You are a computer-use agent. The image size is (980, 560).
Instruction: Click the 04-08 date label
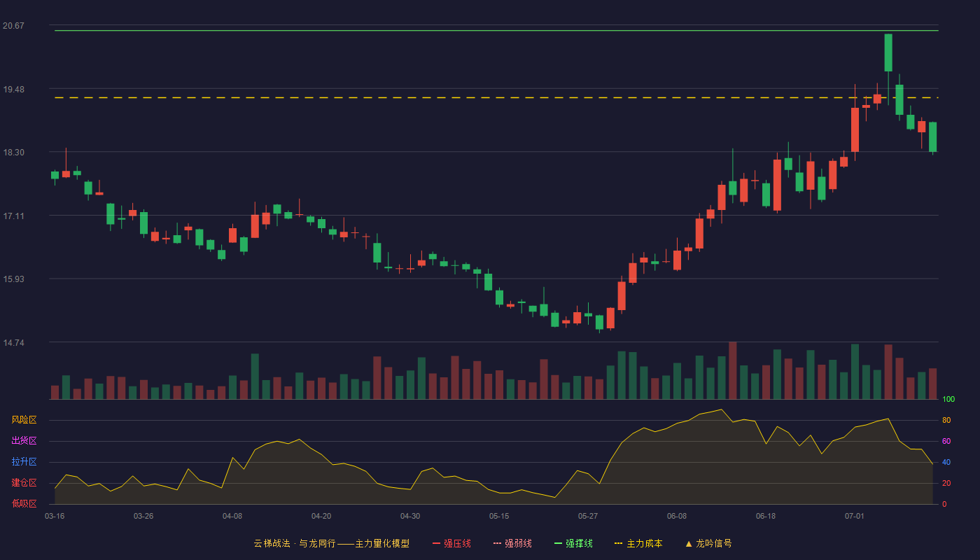click(232, 516)
